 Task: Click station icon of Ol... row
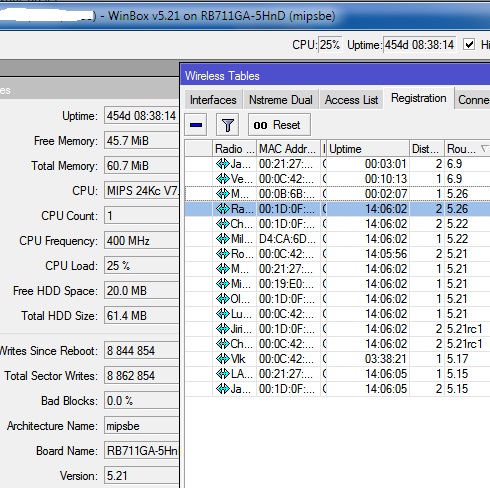click(222, 299)
